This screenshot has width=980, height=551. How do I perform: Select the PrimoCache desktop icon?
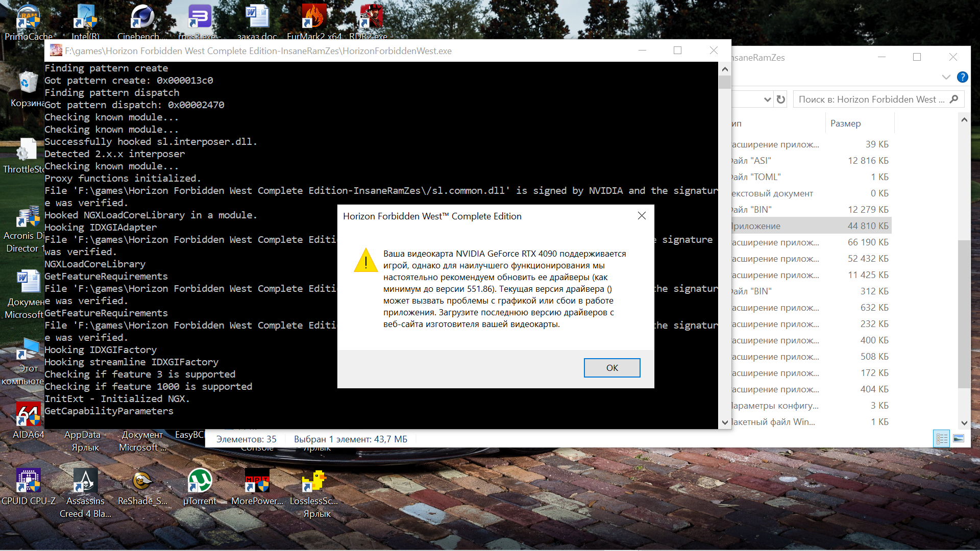pyautogui.click(x=28, y=17)
